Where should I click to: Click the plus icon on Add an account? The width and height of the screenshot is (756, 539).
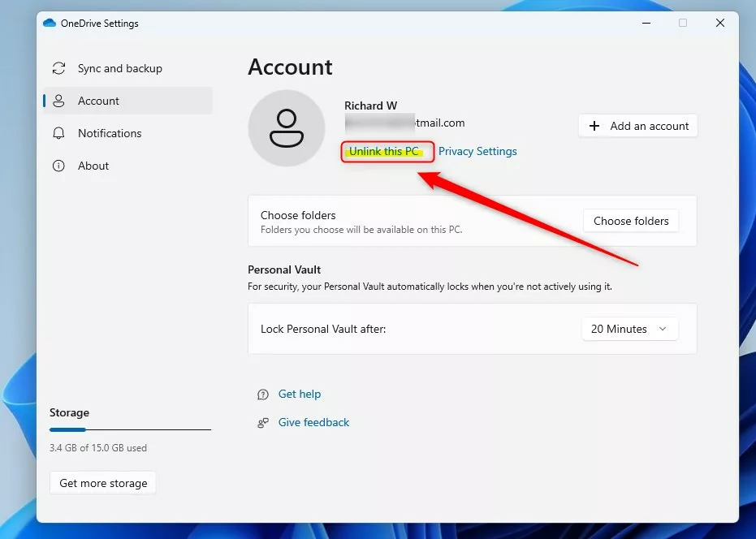tap(594, 126)
